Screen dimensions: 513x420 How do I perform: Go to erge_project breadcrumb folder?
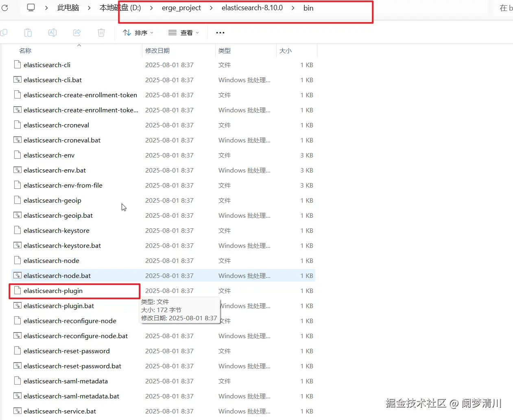[181, 8]
